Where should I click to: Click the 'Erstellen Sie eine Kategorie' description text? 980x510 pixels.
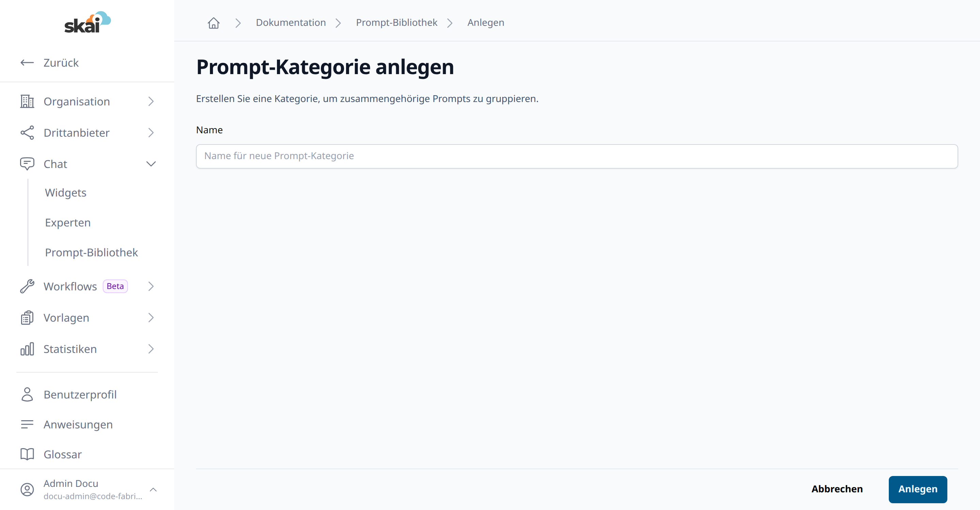[x=367, y=99]
